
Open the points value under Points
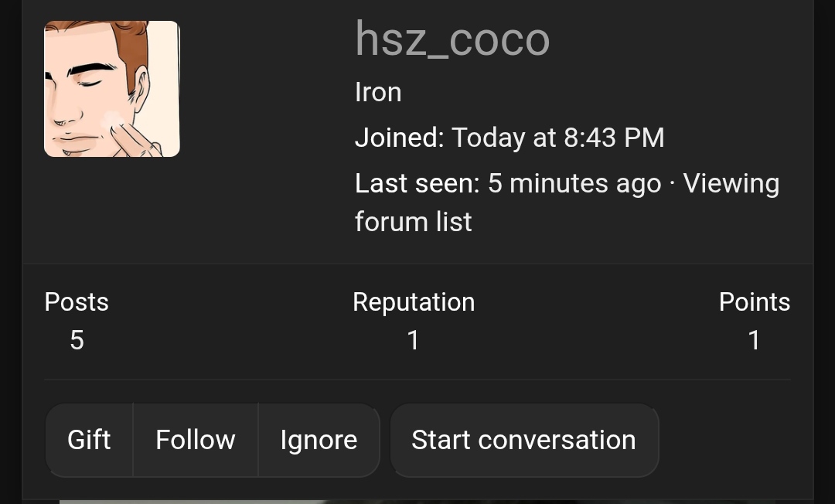pos(755,340)
